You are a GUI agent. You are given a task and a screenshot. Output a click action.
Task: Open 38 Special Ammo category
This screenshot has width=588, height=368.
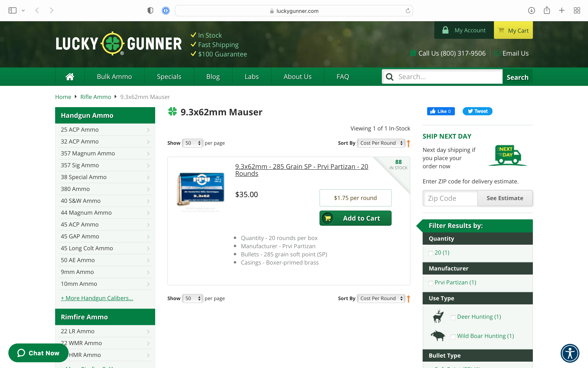[x=105, y=177]
